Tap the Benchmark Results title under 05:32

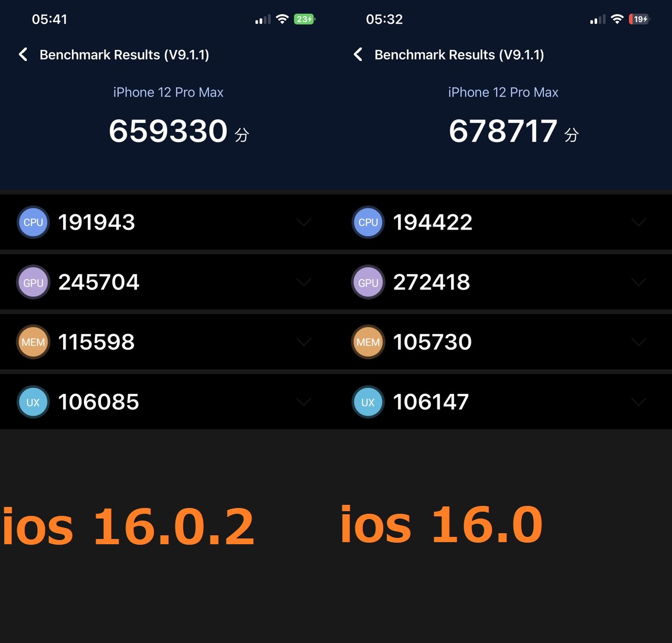click(x=459, y=55)
